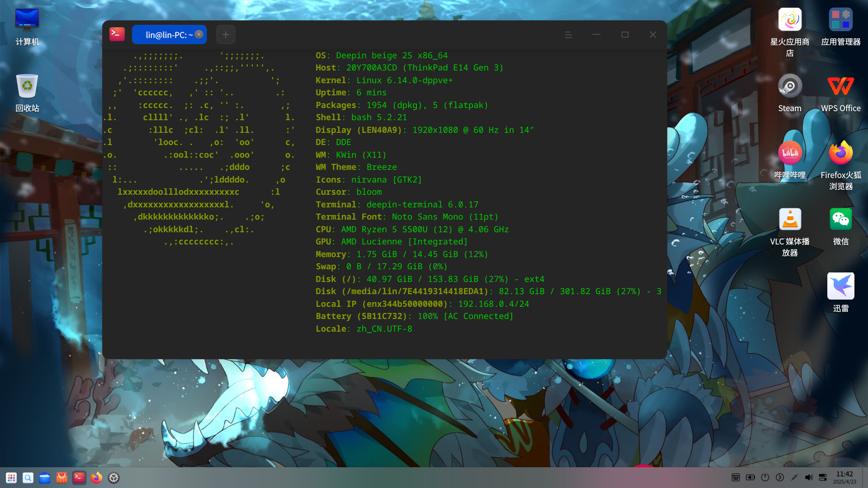Click the show desktop strip at taskbar end
This screenshot has height=488, width=868.
pos(865,478)
